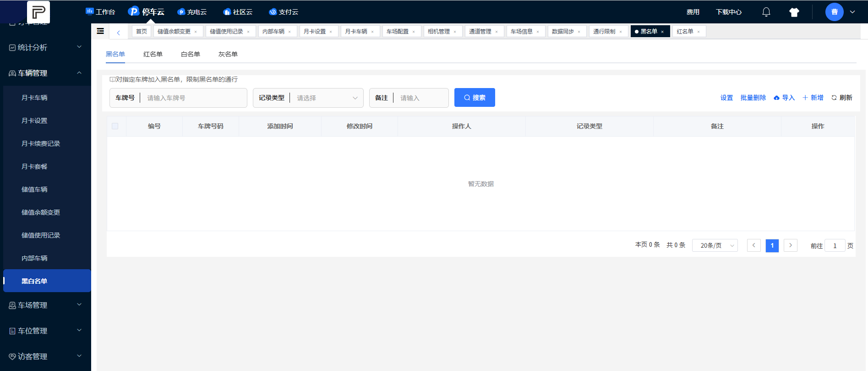Switch to 白名单 sub-tab

click(x=191, y=54)
